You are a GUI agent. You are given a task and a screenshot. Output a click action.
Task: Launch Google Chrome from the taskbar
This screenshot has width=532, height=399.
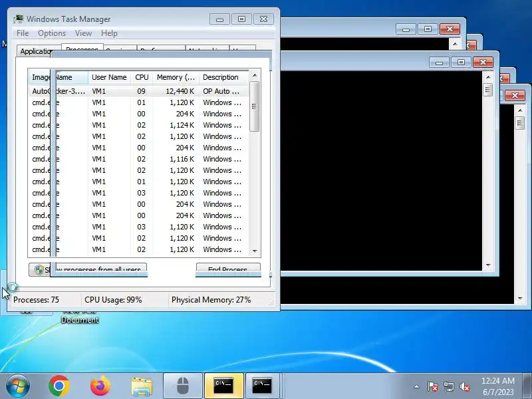(x=59, y=386)
